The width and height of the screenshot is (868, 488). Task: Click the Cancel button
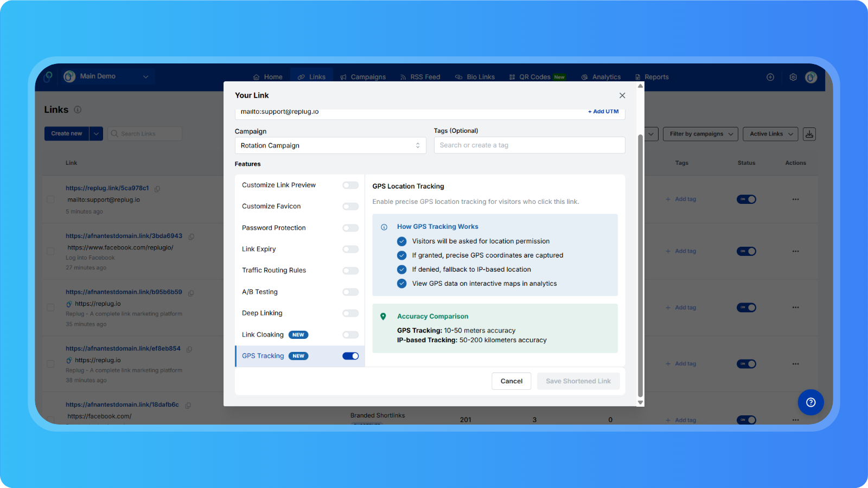(511, 381)
